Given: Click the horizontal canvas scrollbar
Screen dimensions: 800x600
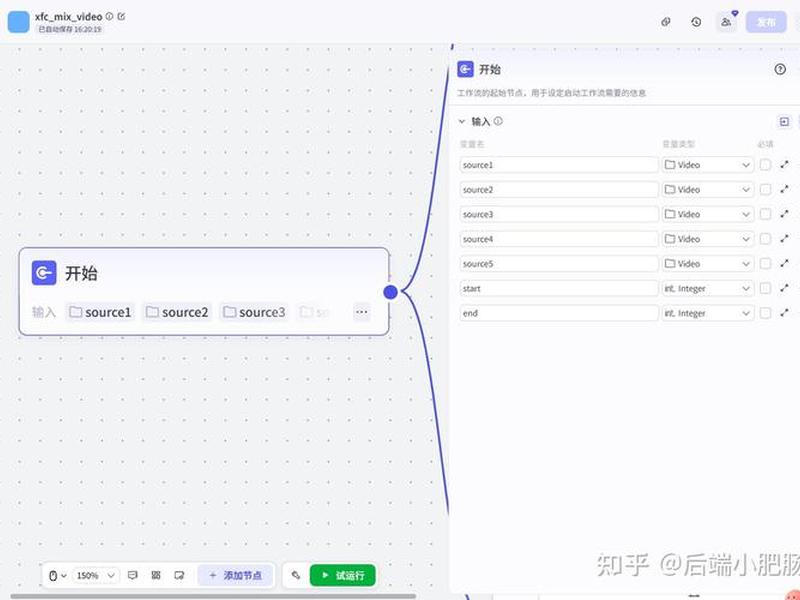Looking at the screenshot, I should (x=213, y=596).
